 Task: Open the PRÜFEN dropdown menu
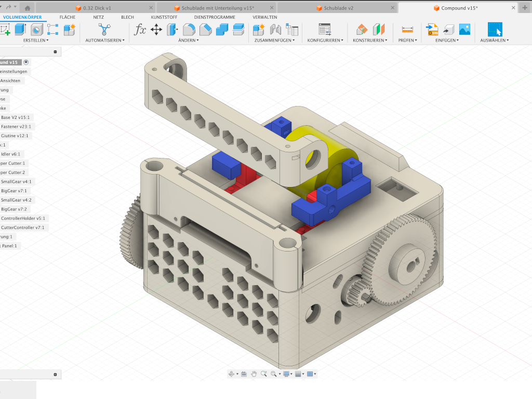(x=407, y=41)
